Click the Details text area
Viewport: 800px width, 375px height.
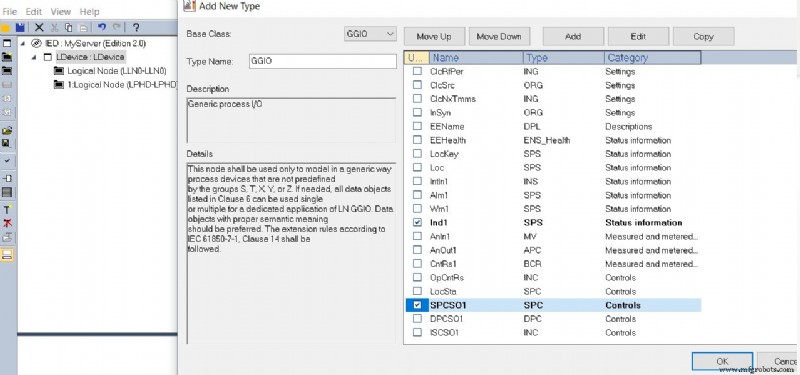[x=291, y=253]
